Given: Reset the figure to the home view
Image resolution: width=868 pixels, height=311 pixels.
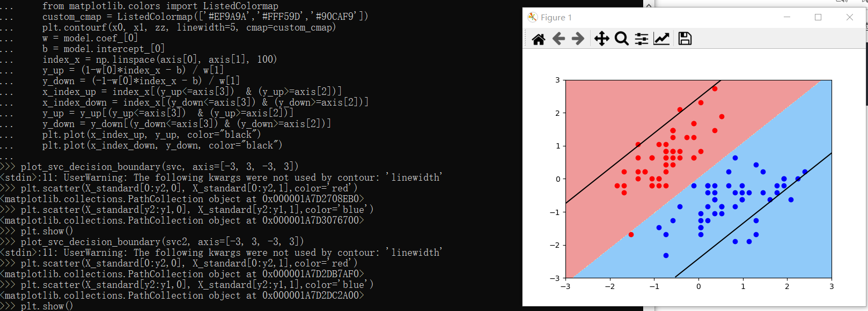Looking at the screenshot, I should 539,39.
